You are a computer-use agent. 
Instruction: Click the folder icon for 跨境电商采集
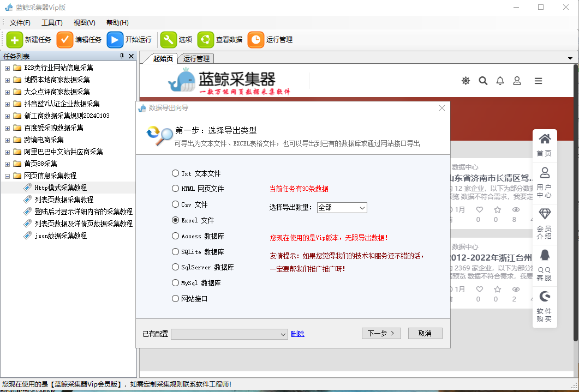(x=17, y=140)
